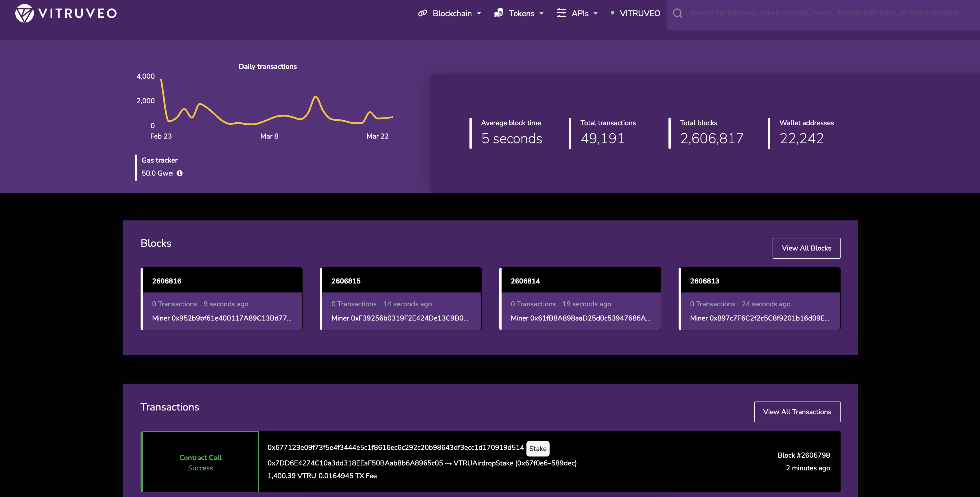This screenshot has width=980, height=497.
Task: Click the 50.0 Gwei gas value
Action: click(157, 173)
